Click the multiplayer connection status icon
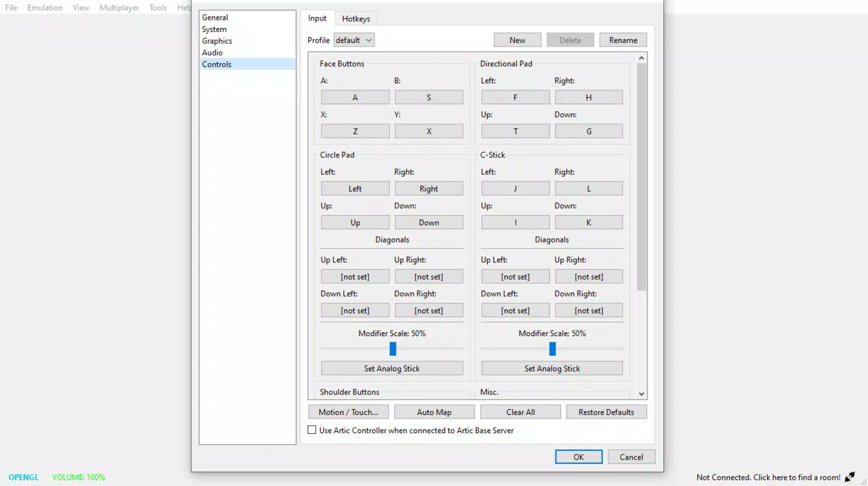 tap(850, 477)
